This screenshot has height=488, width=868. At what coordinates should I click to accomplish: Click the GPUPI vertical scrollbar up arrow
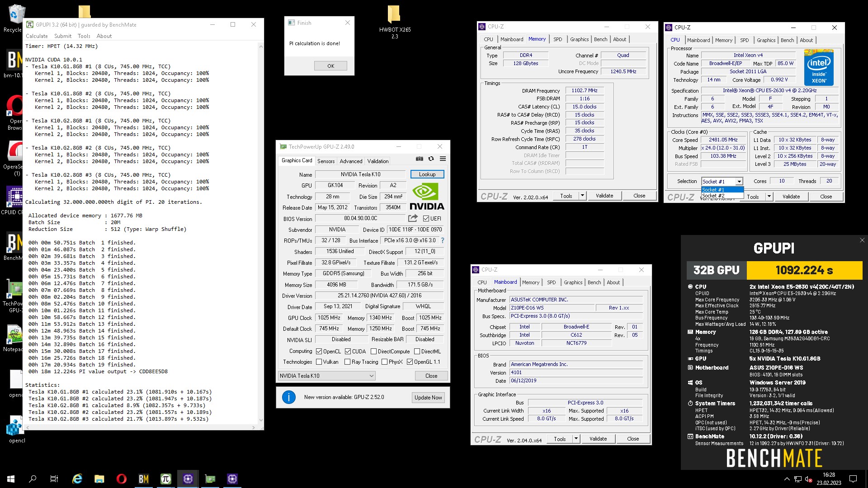(260, 46)
